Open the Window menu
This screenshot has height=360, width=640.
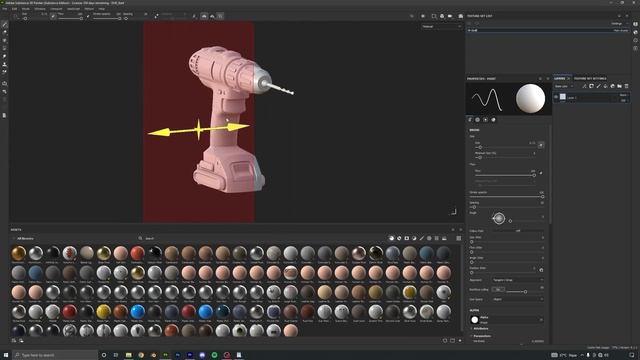click(40, 9)
